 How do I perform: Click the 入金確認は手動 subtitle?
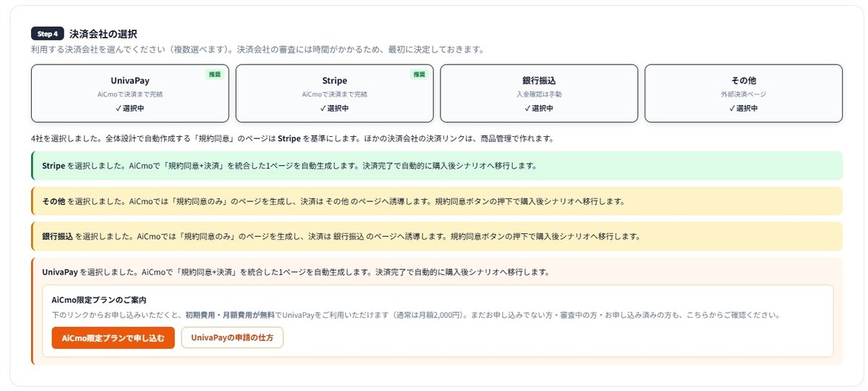point(539,94)
